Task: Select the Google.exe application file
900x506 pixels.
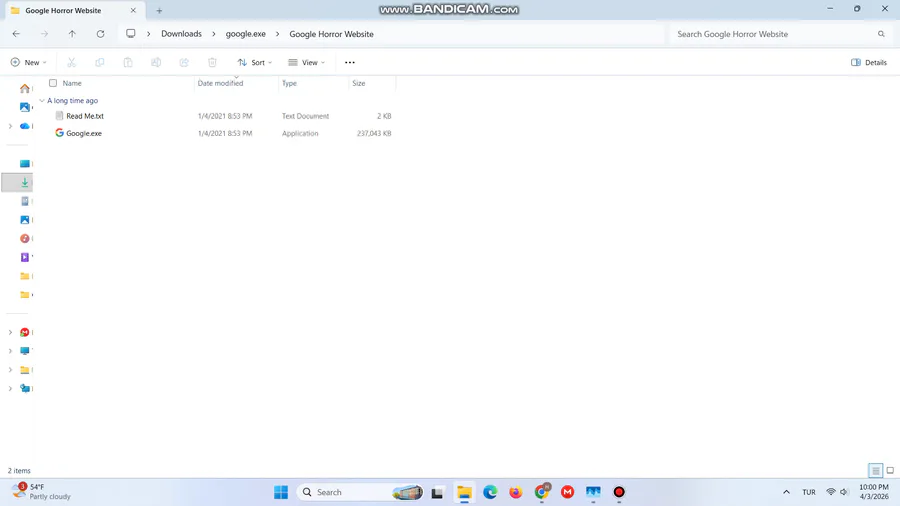Action: (x=84, y=133)
